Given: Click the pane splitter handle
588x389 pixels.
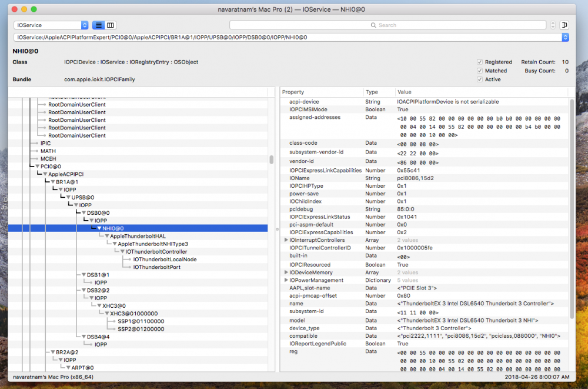Looking at the screenshot, I should (x=278, y=229).
